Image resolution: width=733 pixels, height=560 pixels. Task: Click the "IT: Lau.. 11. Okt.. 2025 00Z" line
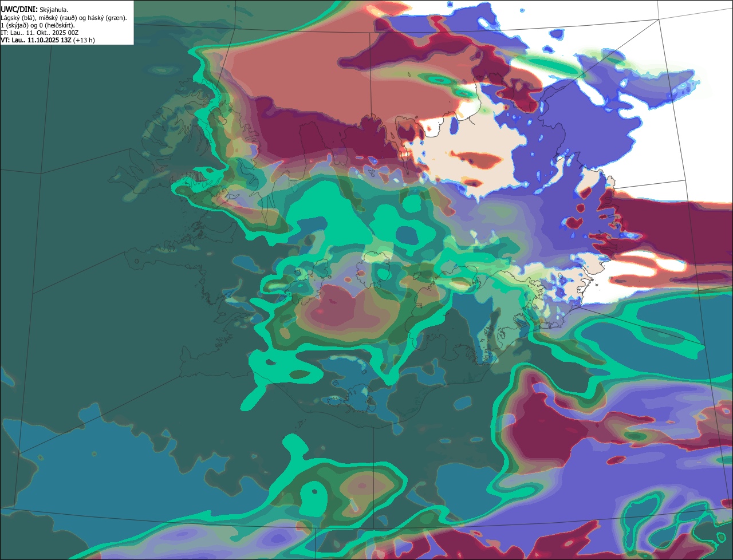click(40, 33)
